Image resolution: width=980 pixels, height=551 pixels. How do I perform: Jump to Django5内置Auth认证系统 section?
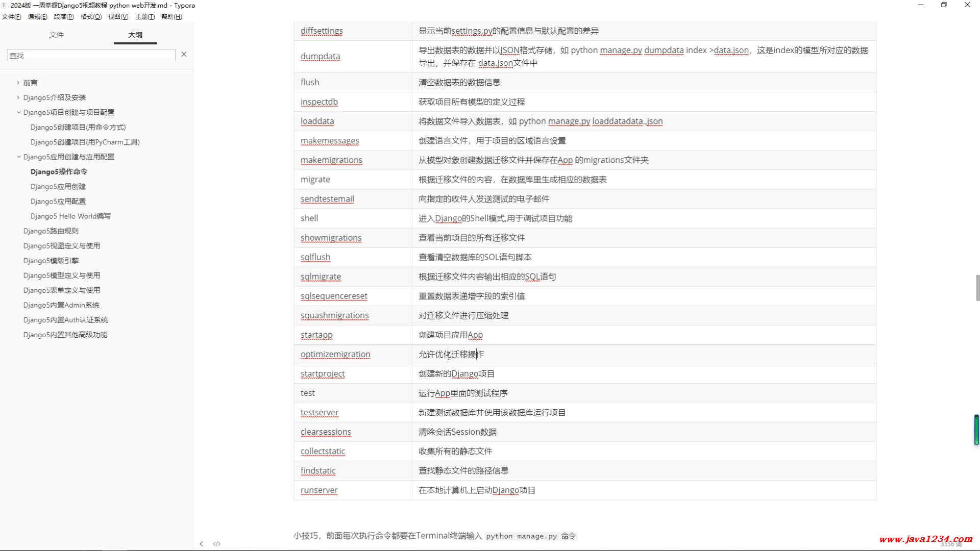tap(66, 319)
